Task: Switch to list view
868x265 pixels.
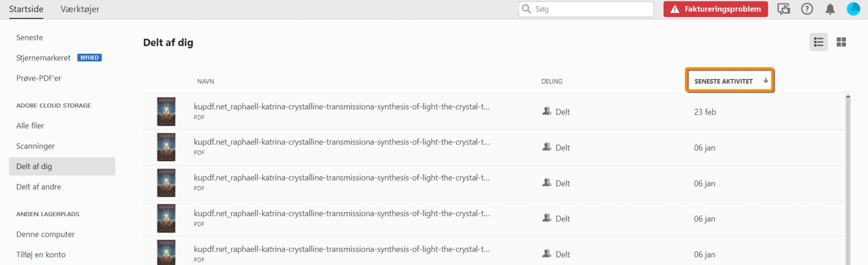Action: coord(818,42)
